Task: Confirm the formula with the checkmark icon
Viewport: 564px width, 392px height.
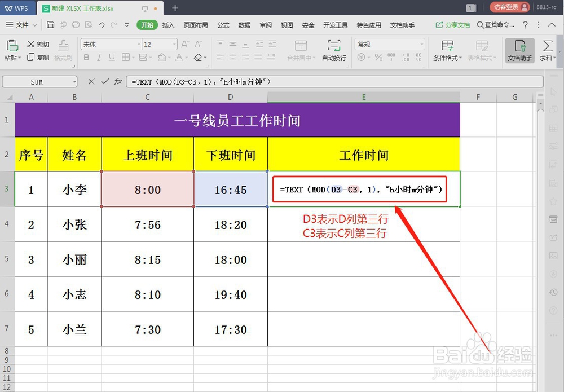Action: click(x=105, y=82)
